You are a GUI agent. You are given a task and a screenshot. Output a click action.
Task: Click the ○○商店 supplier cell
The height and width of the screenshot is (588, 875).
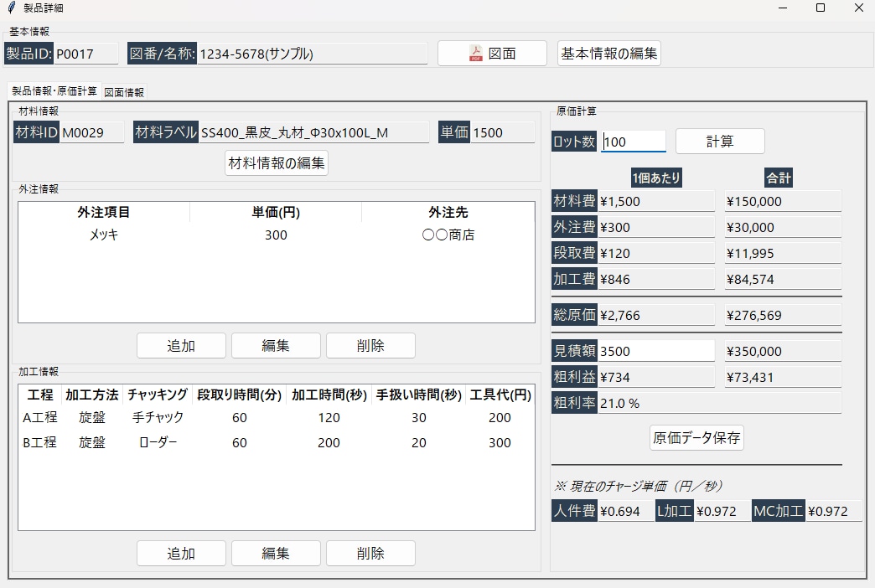(448, 235)
